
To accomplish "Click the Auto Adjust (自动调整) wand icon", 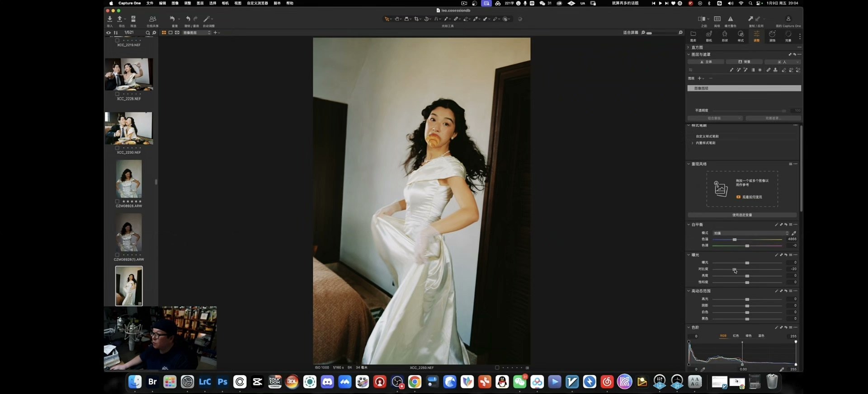I will [207, 19].
